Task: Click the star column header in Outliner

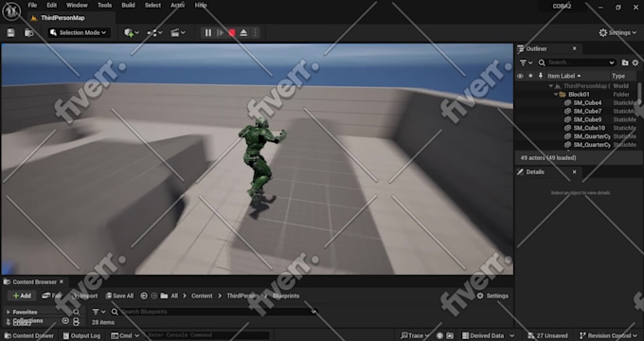Action: tap(530, 76)
